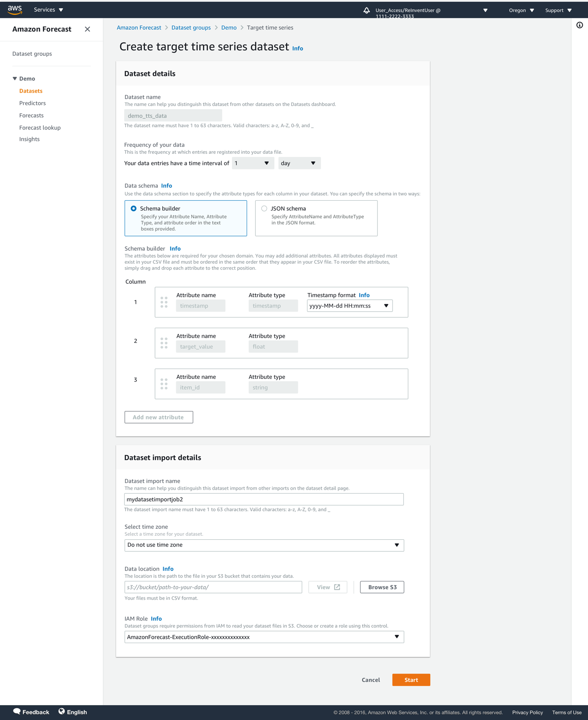Open the Select time zone dropdown
This screenshot has width=588, height=720.
[264, 545]
